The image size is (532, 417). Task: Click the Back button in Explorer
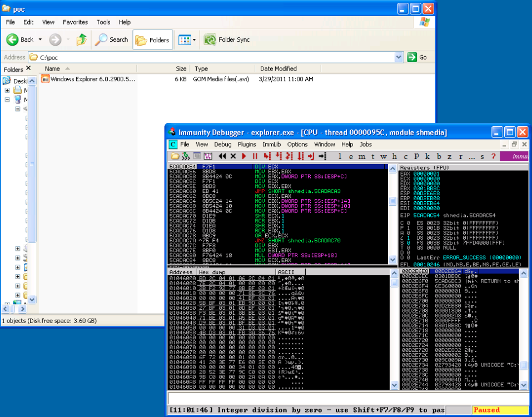20,39
